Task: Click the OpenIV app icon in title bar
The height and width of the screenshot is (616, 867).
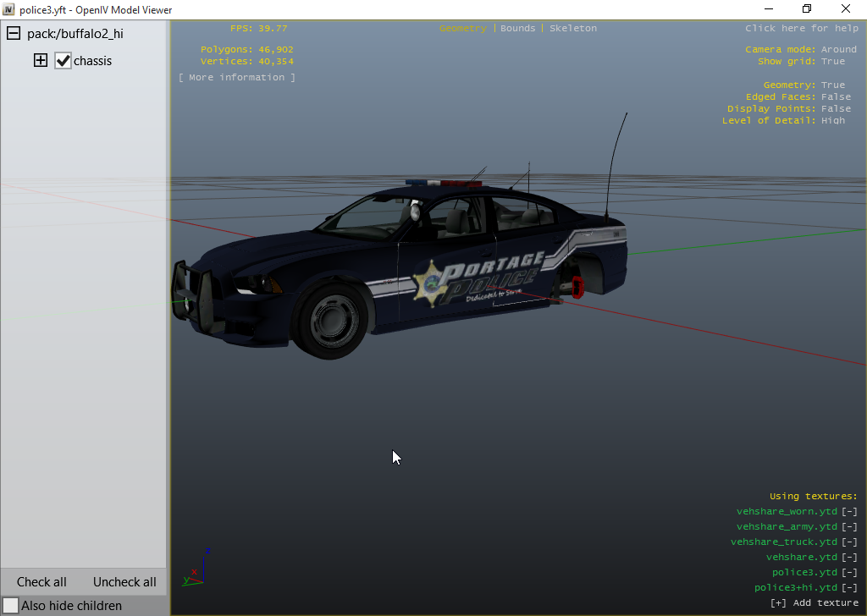Action: tap(9, 9)
